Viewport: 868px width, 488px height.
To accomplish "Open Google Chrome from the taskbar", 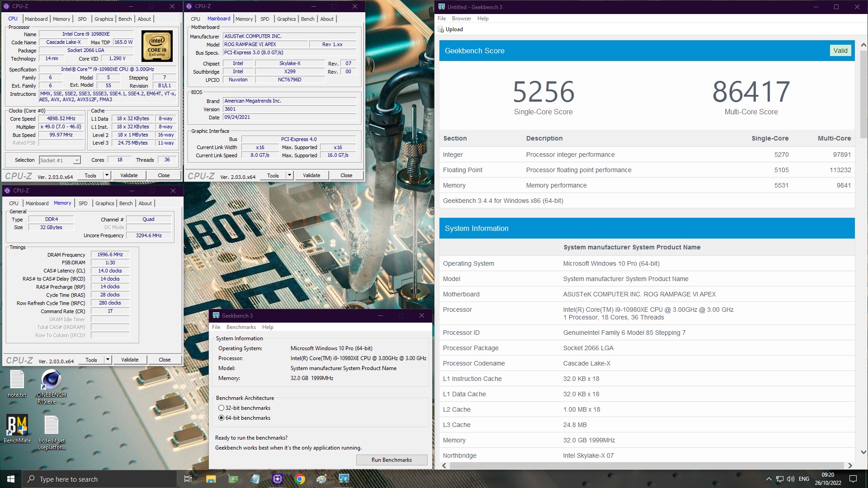I will coord(299,479).
